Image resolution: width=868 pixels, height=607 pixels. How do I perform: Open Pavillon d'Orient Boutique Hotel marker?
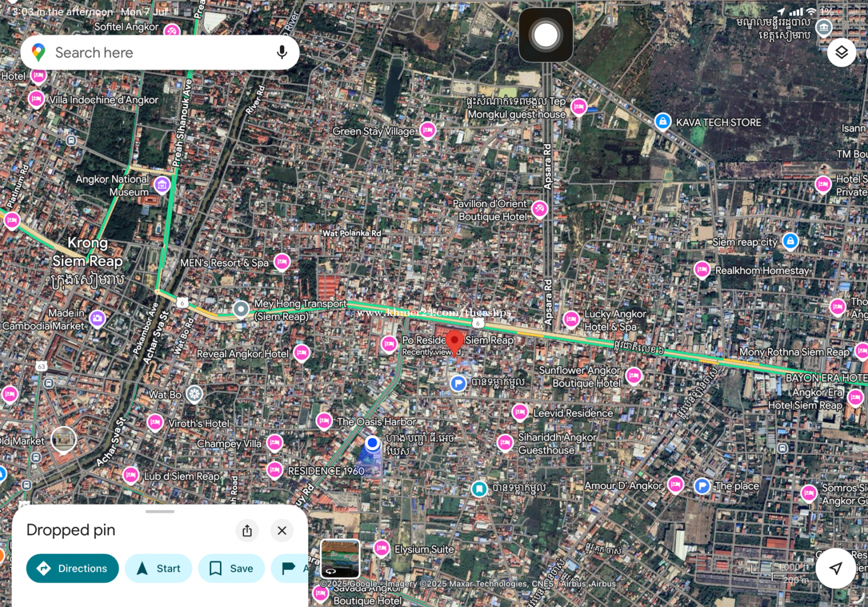coord(539,209)
